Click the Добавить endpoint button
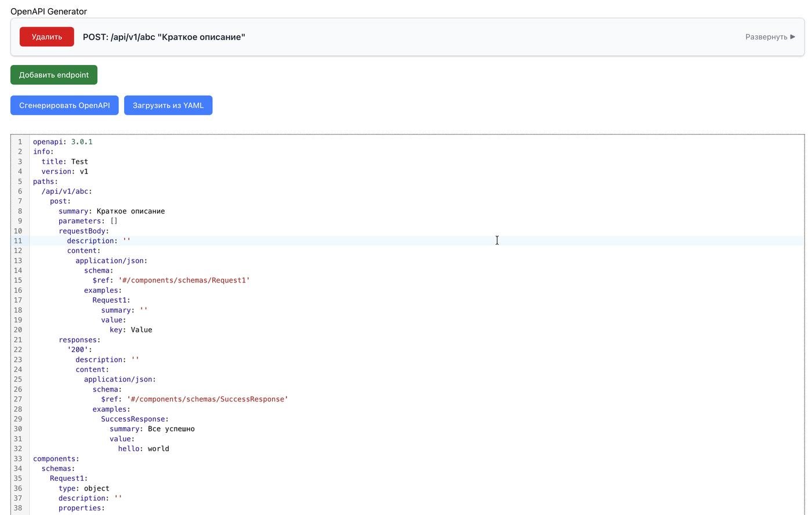 click(53, 75)
